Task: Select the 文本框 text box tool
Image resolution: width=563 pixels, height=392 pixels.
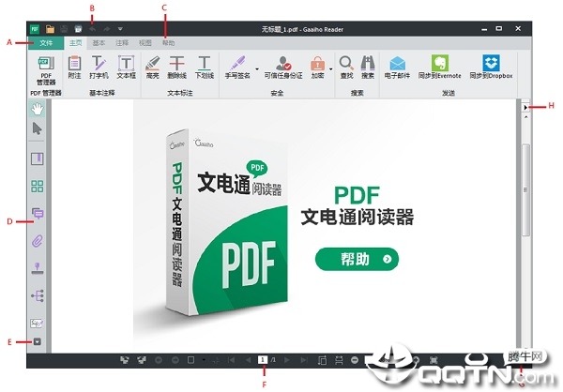Action: (126, 68)
